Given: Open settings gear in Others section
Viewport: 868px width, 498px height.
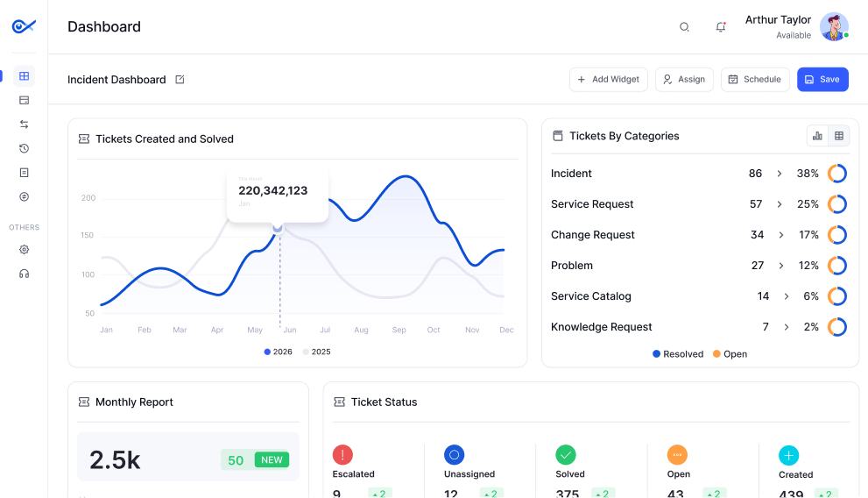Looking at the screenshot, I should (24, 250).
